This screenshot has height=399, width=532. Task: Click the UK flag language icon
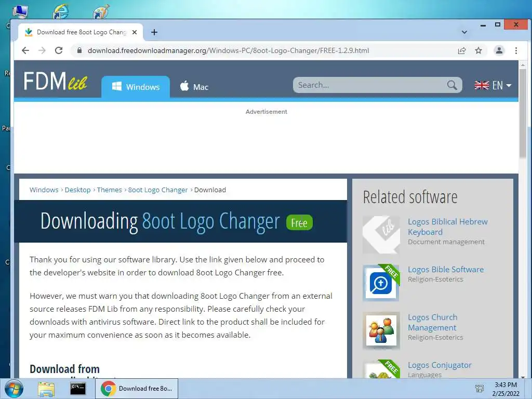[482, 85]
